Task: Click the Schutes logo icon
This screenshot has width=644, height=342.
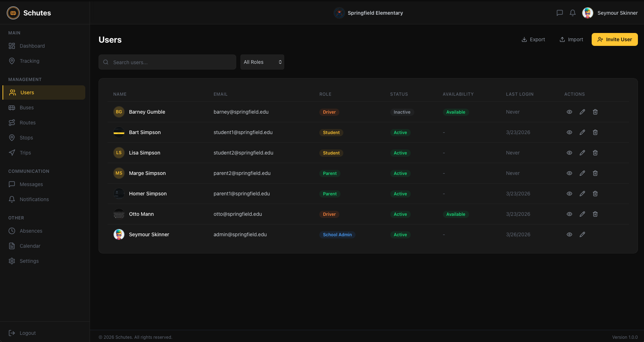Action: [x=13, y=13]
